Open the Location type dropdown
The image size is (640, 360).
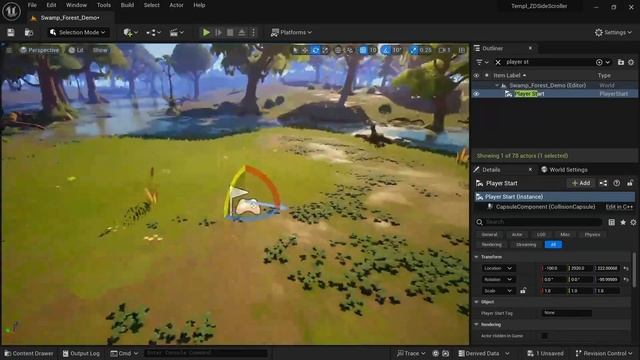(498, 268)
